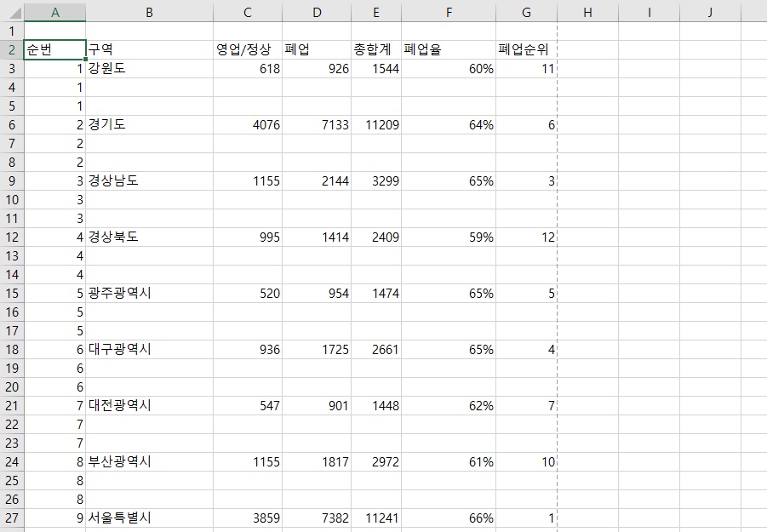The height and width of the screenshot is (532, 767).
Task: Click the cell with value 3299
Action: click(x=376, y=181)
